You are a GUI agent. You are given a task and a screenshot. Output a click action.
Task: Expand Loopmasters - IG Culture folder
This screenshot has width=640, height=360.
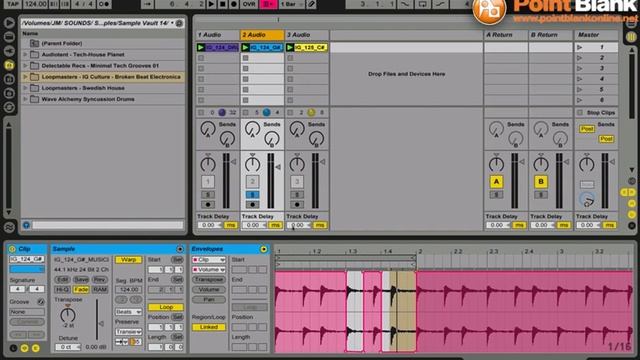tap(25, 77)
